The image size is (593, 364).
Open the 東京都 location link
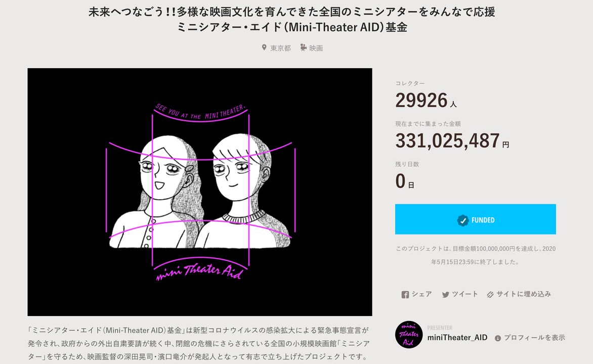click(x=280, y=48)
